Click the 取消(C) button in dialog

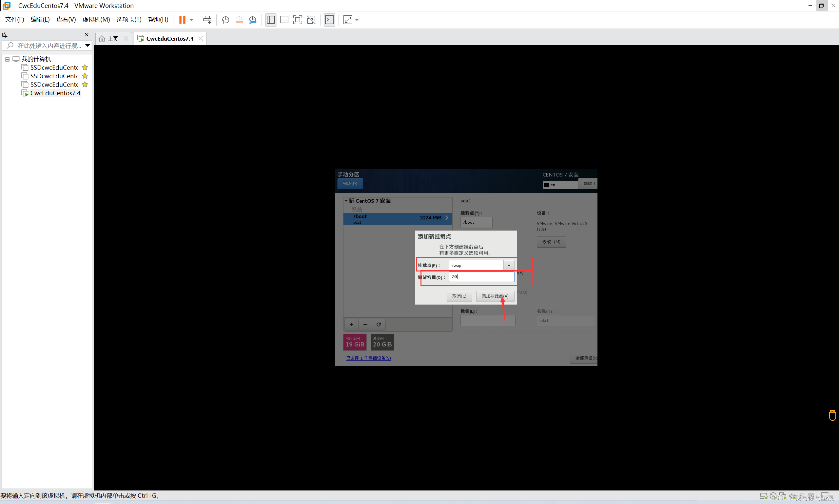click(x=459, y=296)
